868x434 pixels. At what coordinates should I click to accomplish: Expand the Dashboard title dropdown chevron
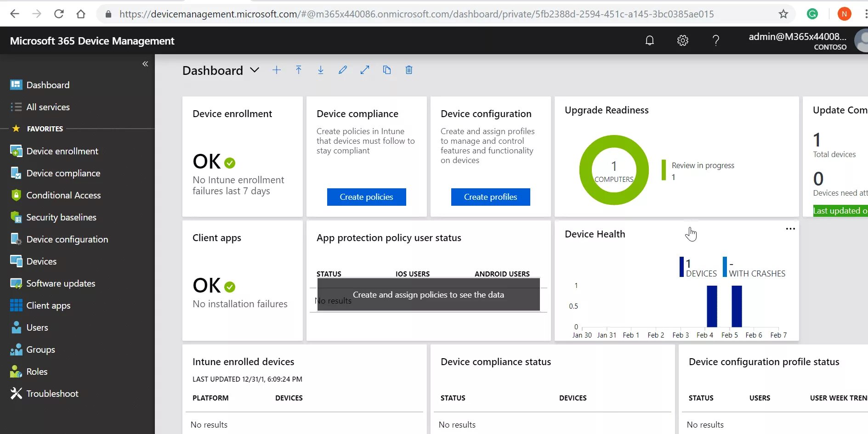[x=255, y=70]
